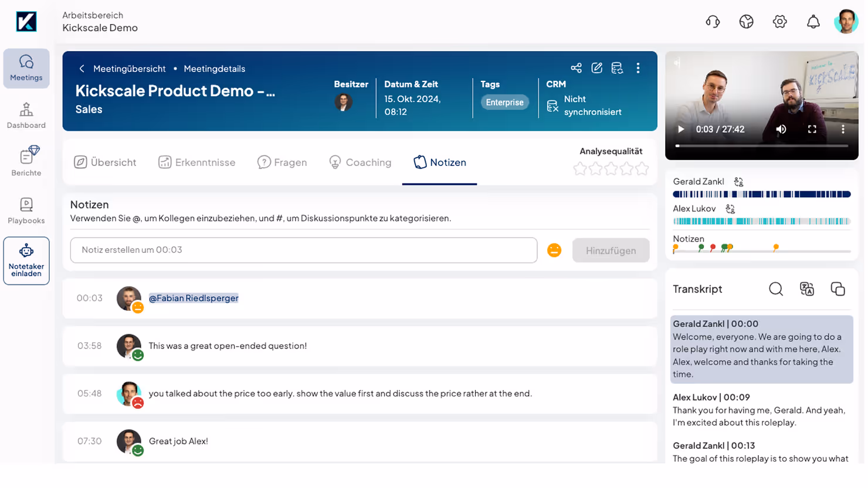
Task: Click the globe language icon
Action: click(x=746, y=22)
